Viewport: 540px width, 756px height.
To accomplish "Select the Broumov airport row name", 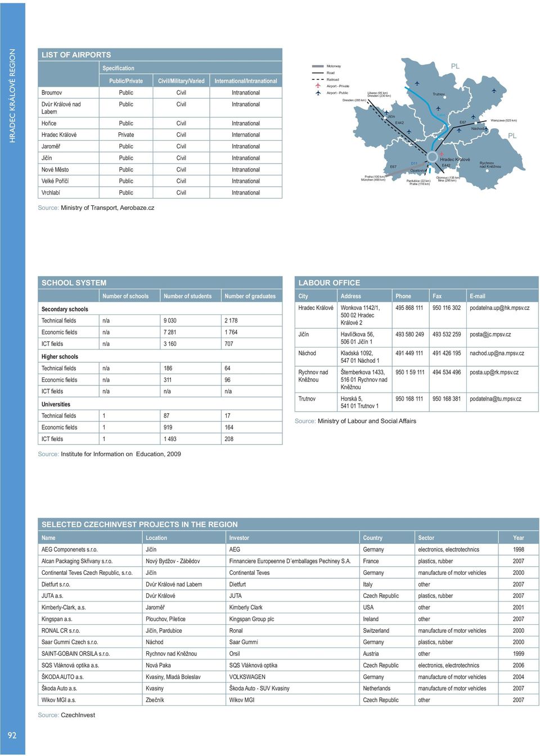I will [x=52, y=93].
